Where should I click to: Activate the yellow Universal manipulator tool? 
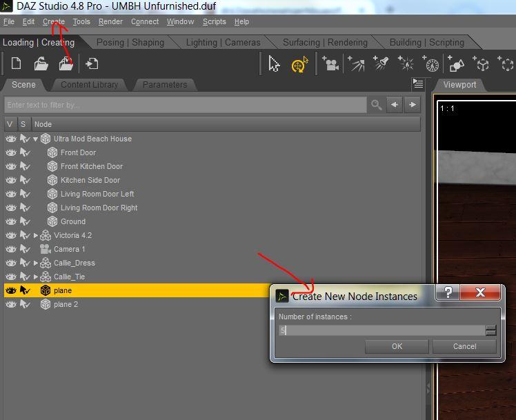(x=299, y=64)
